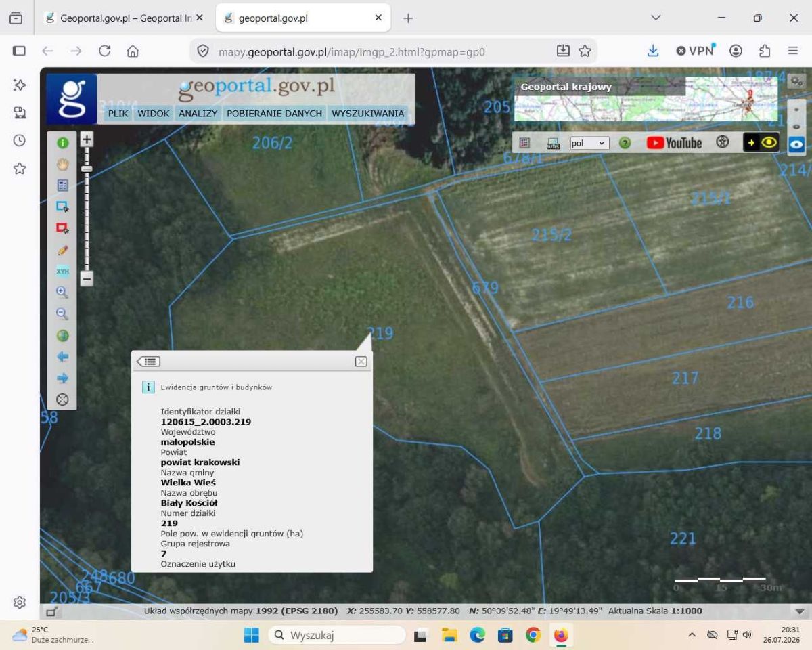The height and width of the screenshot is (650, 812).
Task: Select the green info identify tool
Action: click(x=62, y=143)
